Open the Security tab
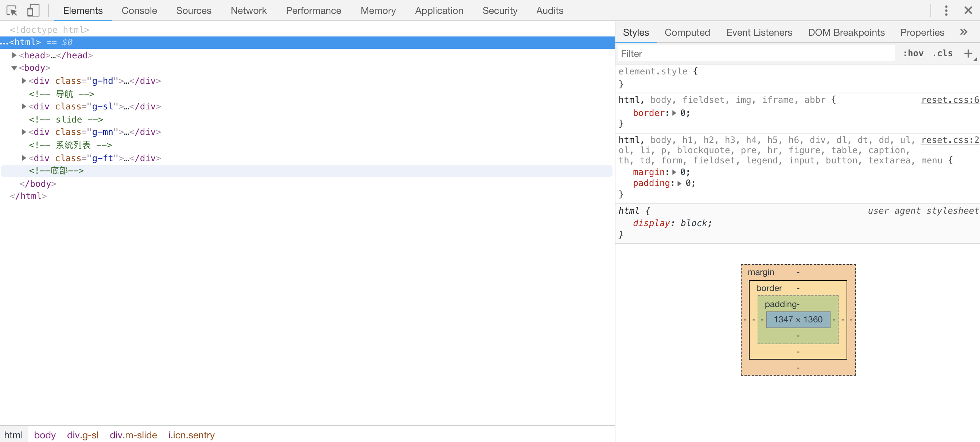Image resolution: width=980 pixels, height=442 pixels. point(500,10)
